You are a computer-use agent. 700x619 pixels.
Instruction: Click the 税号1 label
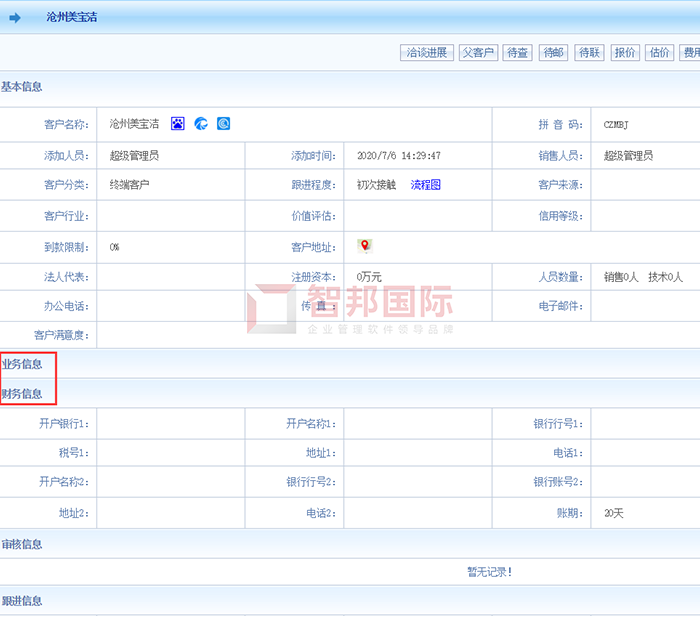74,453
